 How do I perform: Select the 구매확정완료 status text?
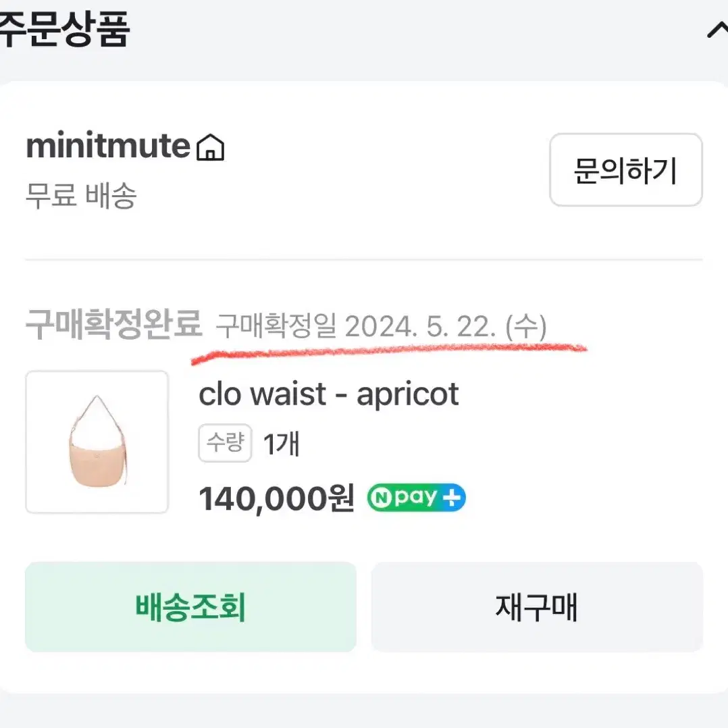coord(113,324)
